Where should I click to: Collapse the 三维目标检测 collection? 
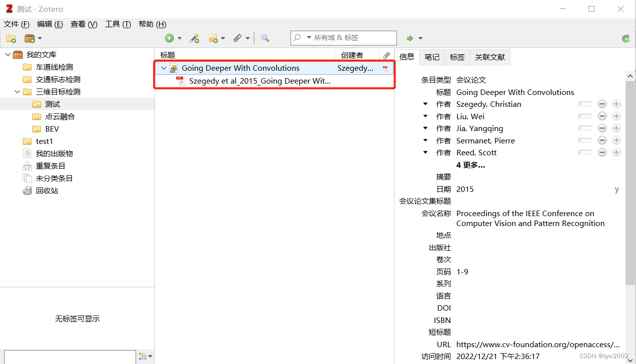click(17, 92)
